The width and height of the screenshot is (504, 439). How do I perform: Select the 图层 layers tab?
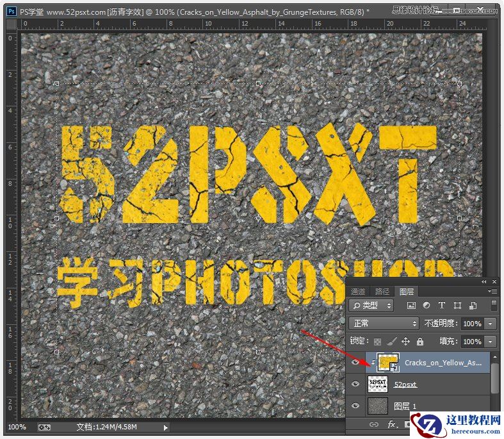point(406,292)
